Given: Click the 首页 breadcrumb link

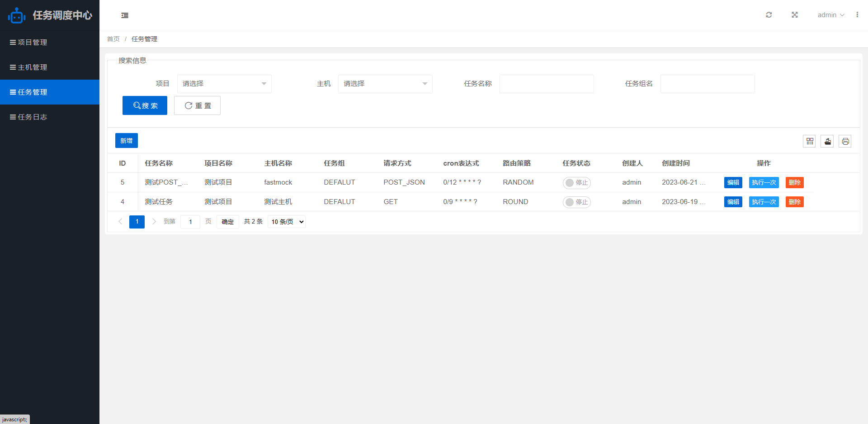Looking at the screenshot, I should coord(113,39).
